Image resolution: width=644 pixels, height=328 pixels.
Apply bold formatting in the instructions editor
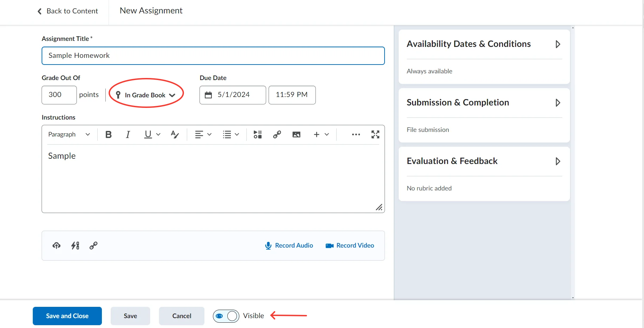(108, 134)
